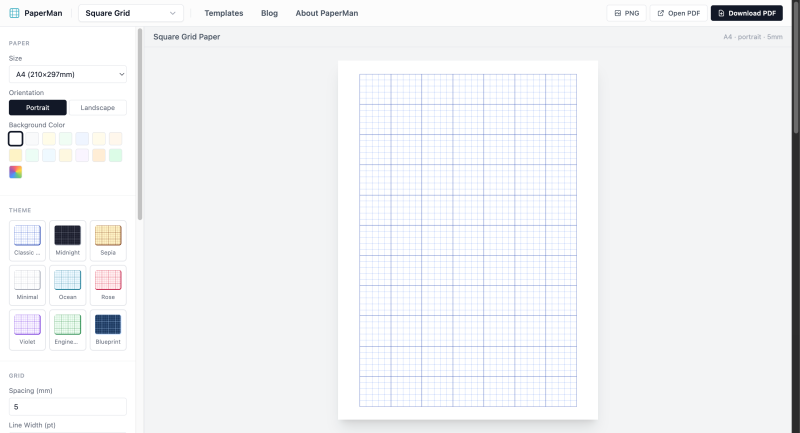The height and width of the screenshot is (433, 800).
Task: Apply the Rose theme
Action: click(x=108, y=285)
